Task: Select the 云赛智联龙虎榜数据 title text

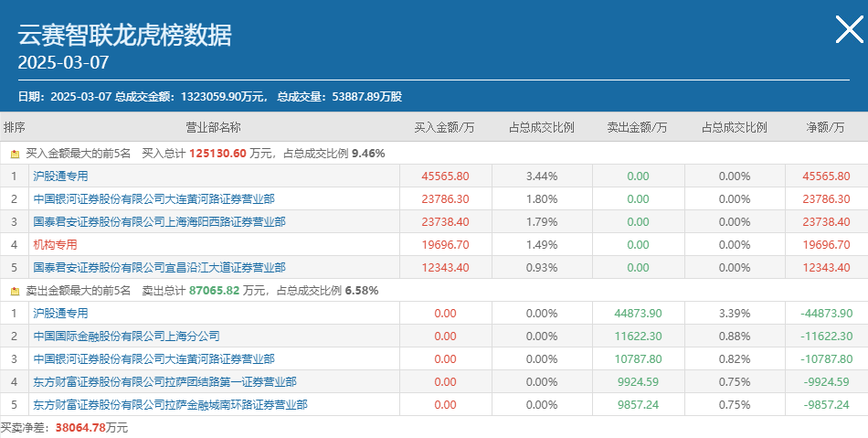Action: 124,36
